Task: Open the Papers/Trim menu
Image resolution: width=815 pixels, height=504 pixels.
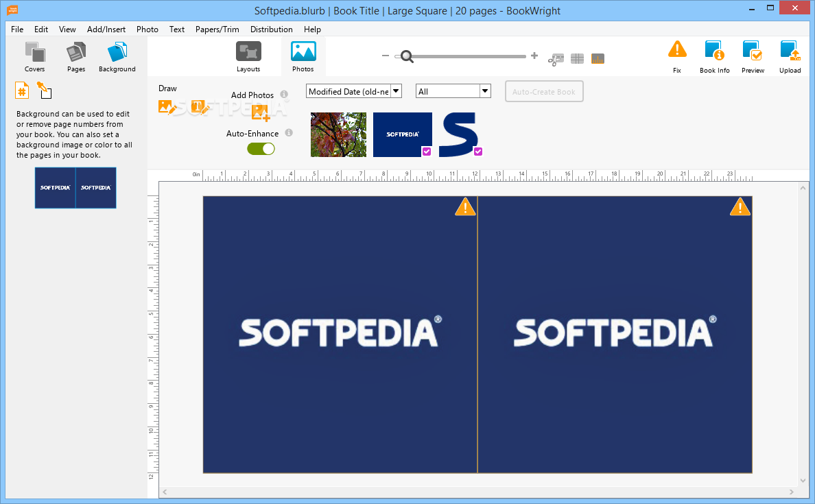Action: pyautogui.click(x=217, y=29)
